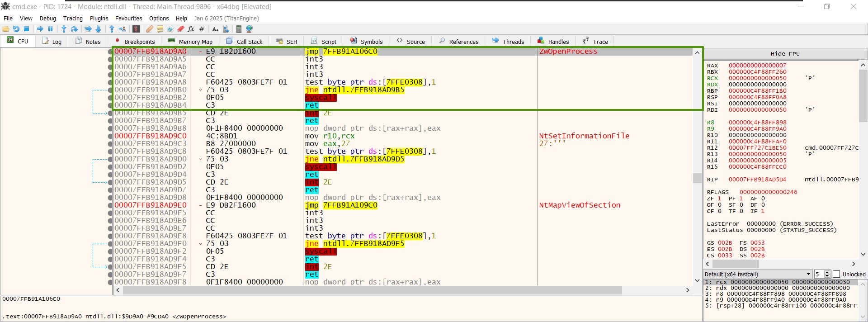Viewport: 868px width, 322px height.
Task: Increase argument count with stepper up arrow
Action: coord(827,272)
